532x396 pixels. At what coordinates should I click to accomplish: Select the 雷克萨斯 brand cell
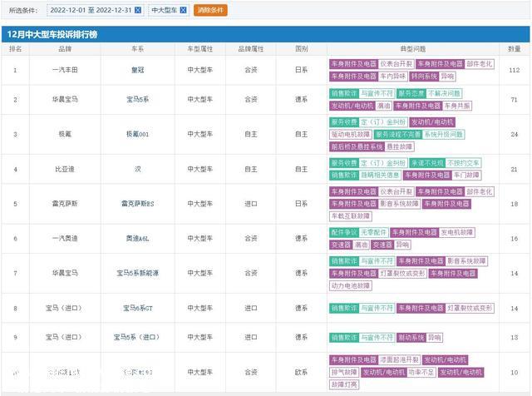pyautogui.click(x=65, y=204)
